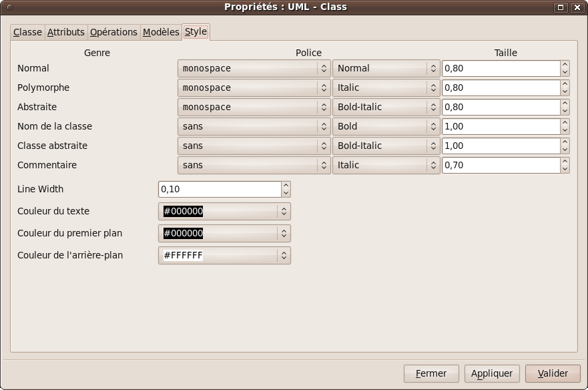This screenshot has height=390, width=588.
Task: Expand Commentaire font style dropdown
Action: pyautogui.click(x=386, y=165)
